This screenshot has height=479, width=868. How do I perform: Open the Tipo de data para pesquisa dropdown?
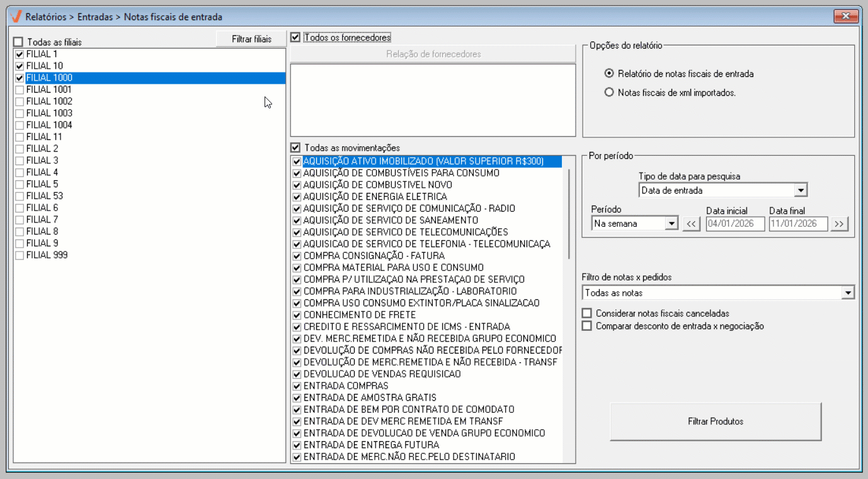(800, 190)
